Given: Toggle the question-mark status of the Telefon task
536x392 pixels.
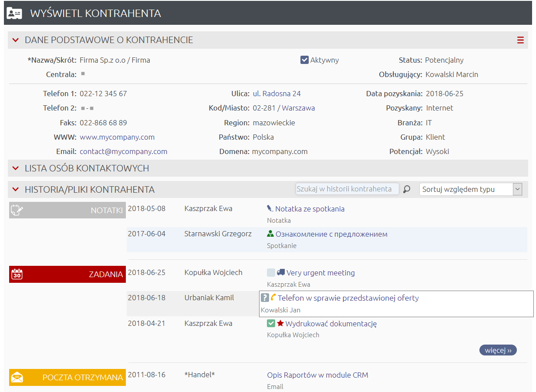Looking at the screenshot, I should tap(265, 298).
